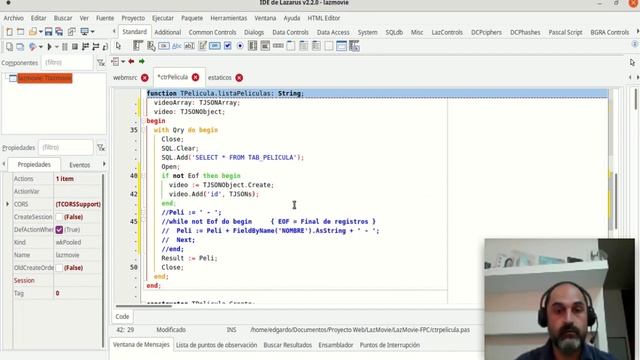This screenshot has height=360, width=640.
Task: Pick the TActionList component icon
Action: (354, 46)
